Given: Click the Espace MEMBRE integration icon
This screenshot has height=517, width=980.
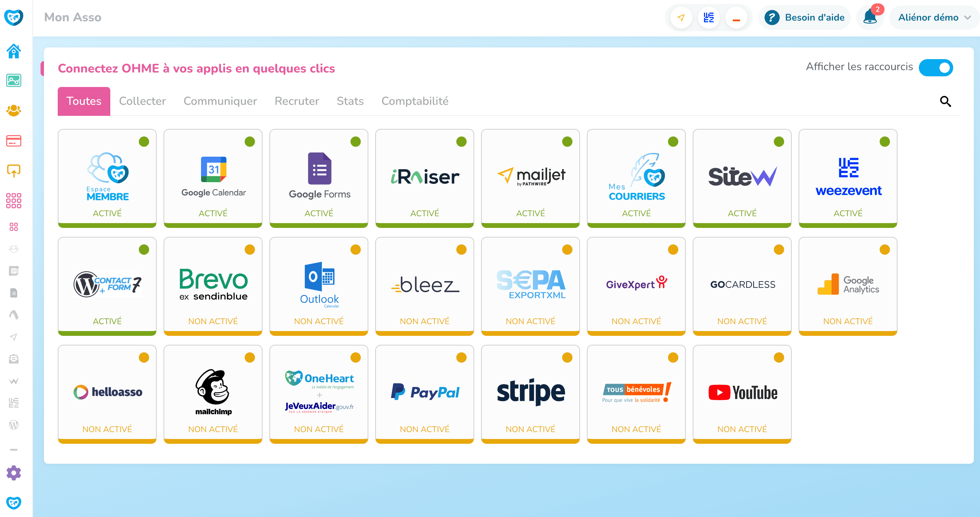Looking at the screenshot, I should (x=107, y=178).
